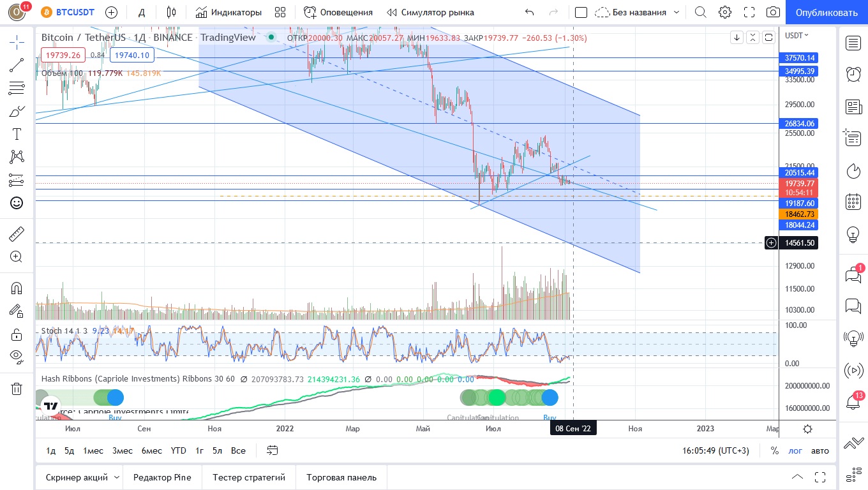Image resolution: width=868 pixels, height=490 pixels.
Task: Select the ruler measure tool
Action: pyautogui.click(x=17, y=234)
